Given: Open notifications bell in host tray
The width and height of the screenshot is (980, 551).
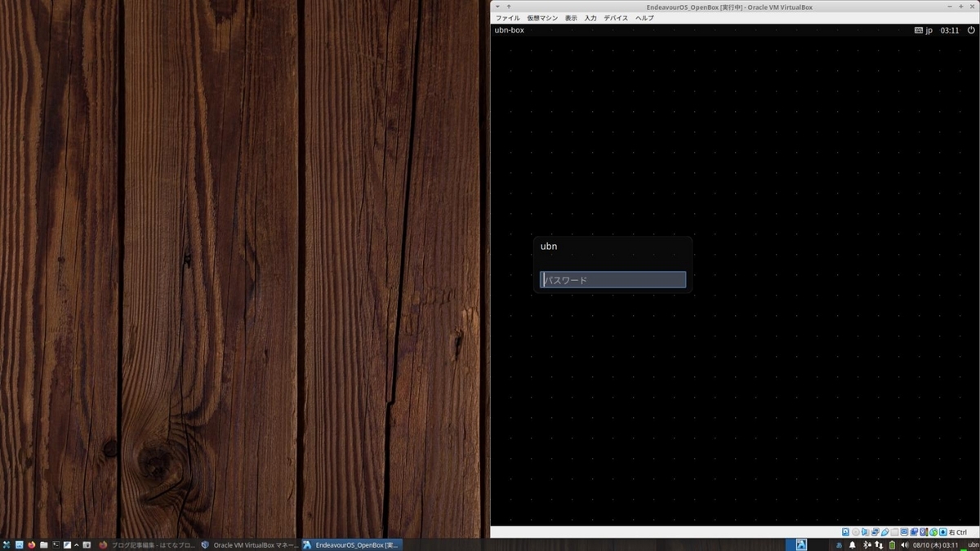Looking at the screenshot, I should (x=853, y=545).
